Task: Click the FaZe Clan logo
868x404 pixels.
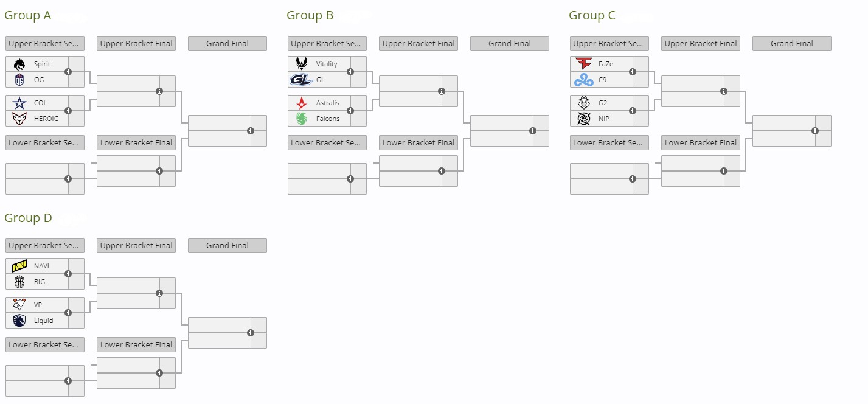Action: pyautogui.click(x=584, y=64)
